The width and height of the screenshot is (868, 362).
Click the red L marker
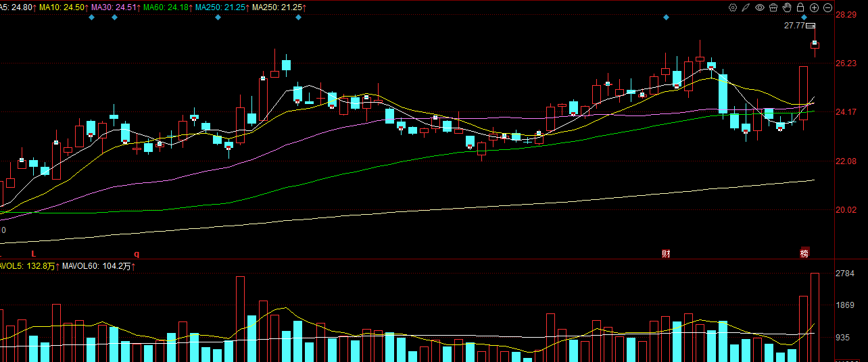33,253
